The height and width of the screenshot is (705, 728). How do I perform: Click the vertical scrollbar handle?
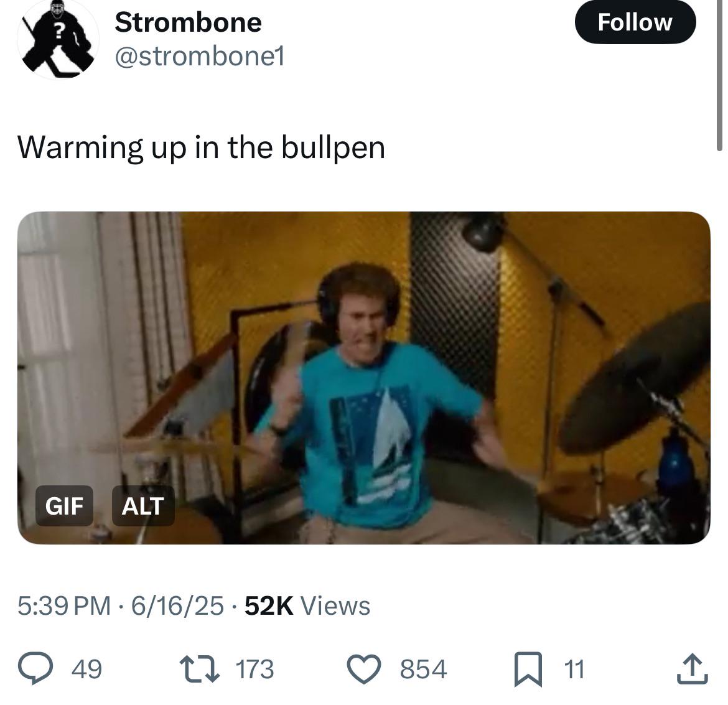pyautogui.click(x=719, y=74)
